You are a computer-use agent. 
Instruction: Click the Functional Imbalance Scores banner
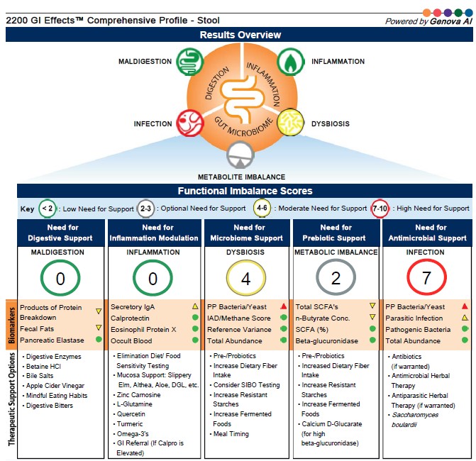pos(245,191)
